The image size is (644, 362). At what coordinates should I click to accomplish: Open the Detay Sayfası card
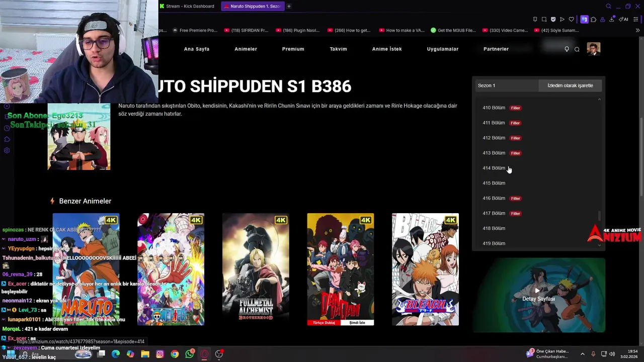click(538, 295)
